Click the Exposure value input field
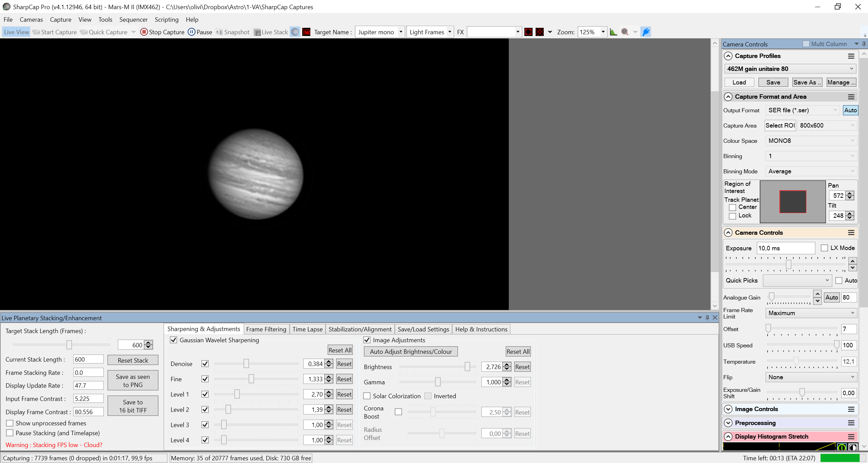This screenshot has height=463, width=868. click(x=786, y=248)
